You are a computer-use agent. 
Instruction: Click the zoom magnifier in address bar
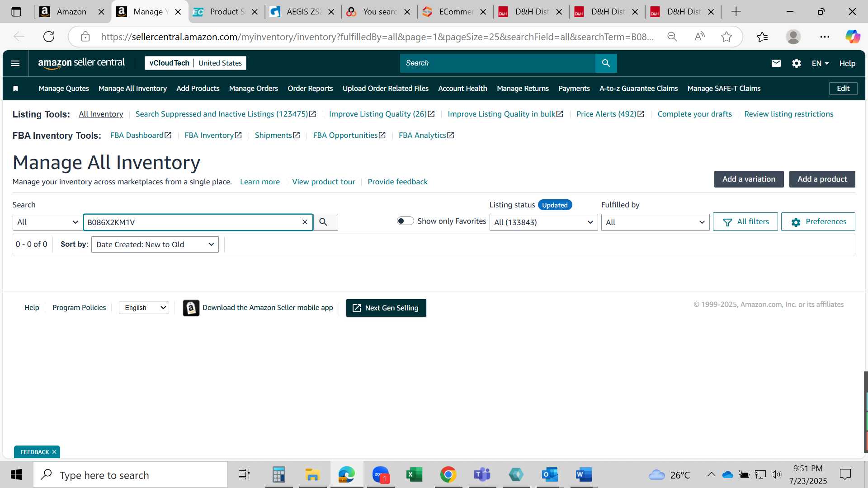[672, 37]
